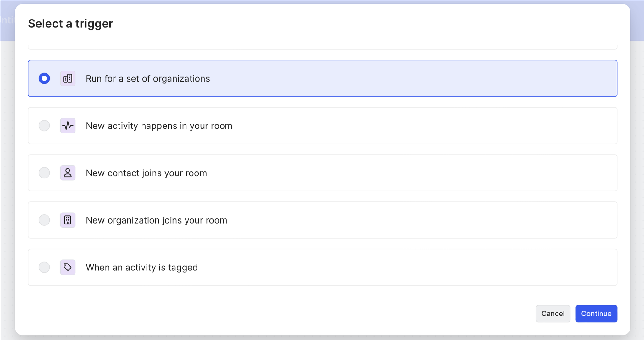Click the partially hidden option card at top

tap(322, 47)
